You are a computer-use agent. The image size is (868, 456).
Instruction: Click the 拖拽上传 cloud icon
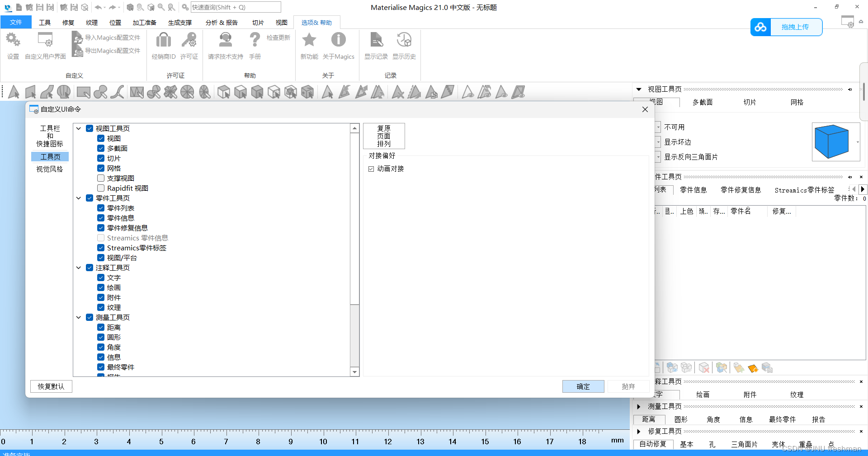pos(760,27)
